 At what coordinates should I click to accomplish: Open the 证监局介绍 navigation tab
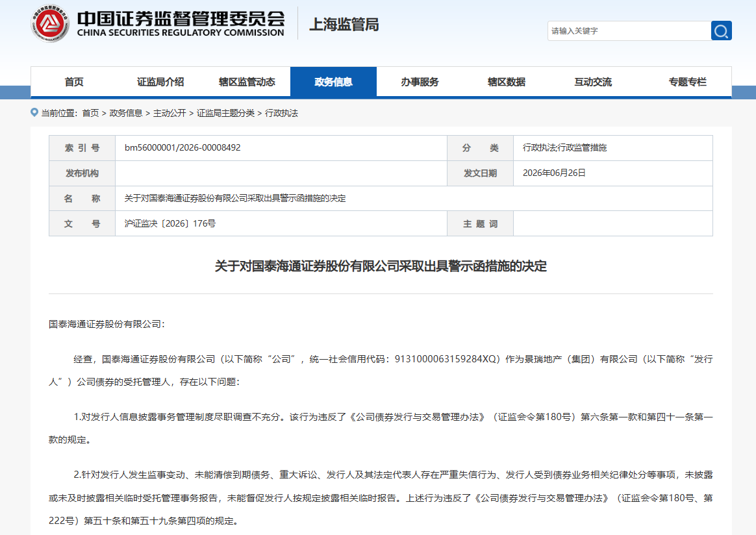160,82
